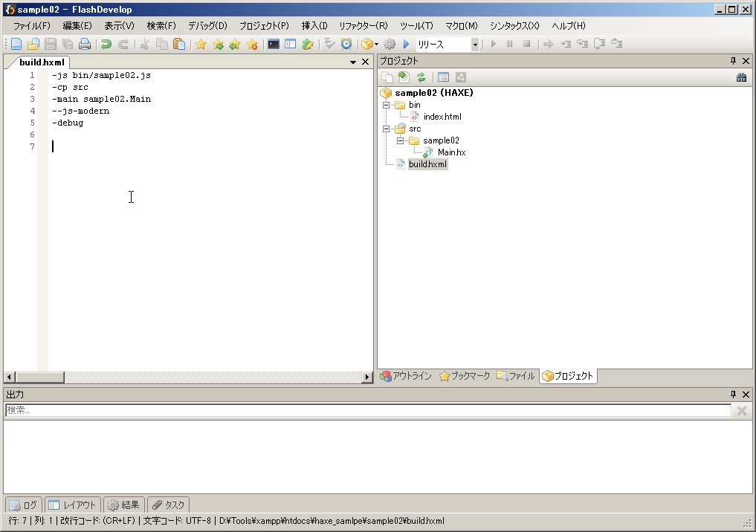756x532 pixels.
Task: Select the sample02 (HAXE) project root
Action: 434,93
